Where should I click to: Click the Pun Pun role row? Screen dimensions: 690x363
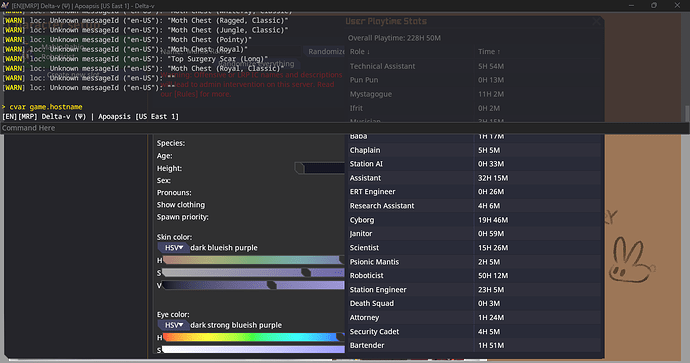tap(474, 80)
